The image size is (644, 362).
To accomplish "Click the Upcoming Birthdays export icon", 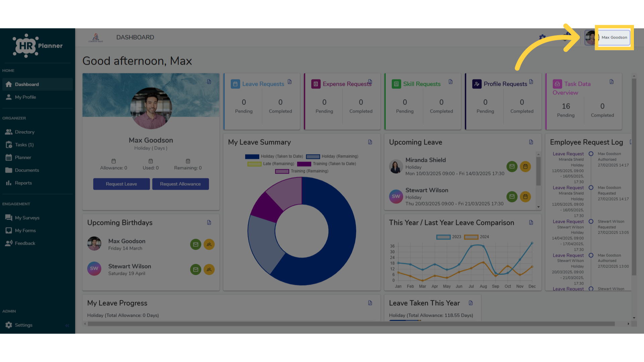I will [209, 223].
